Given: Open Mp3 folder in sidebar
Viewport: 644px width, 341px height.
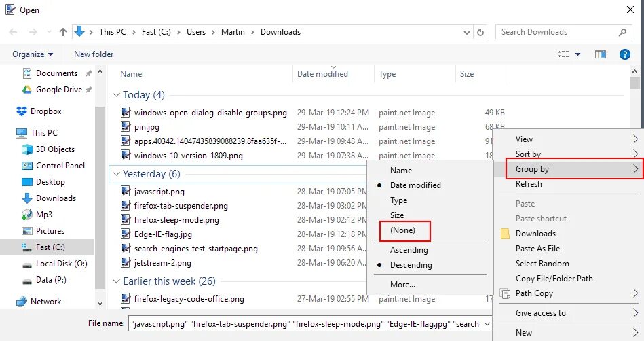Looking at the screenshot, I should point(44,215).
